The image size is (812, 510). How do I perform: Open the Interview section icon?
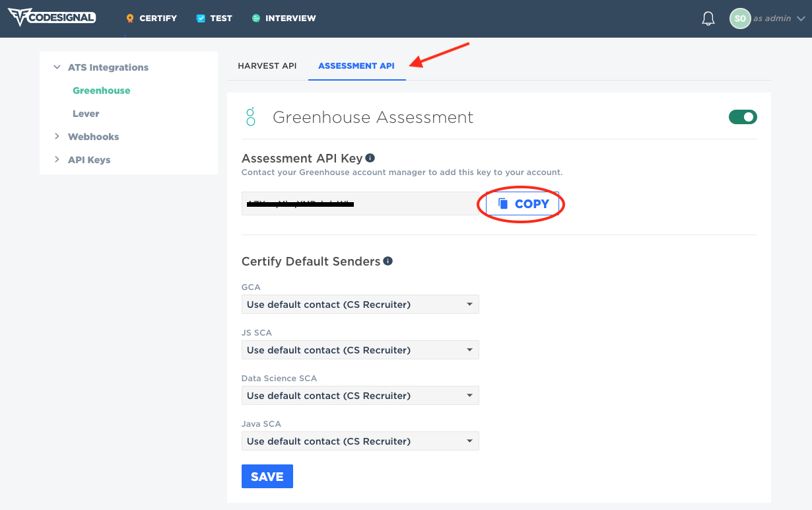click(256, 18)
